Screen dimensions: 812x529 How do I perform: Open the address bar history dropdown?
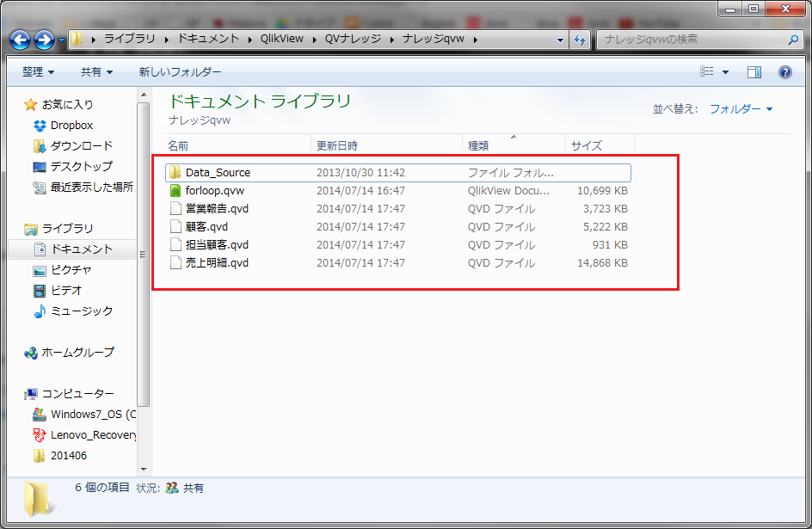(560, 40)
